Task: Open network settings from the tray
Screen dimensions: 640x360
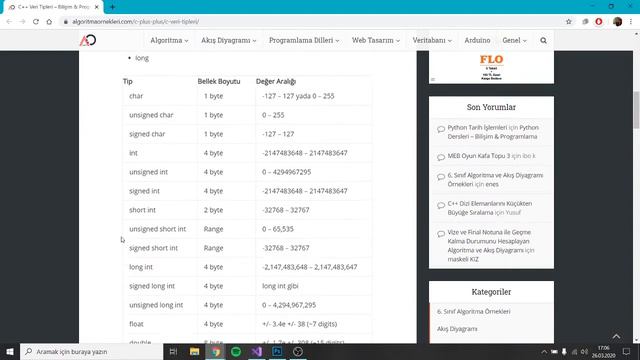Action: (574, 352)
